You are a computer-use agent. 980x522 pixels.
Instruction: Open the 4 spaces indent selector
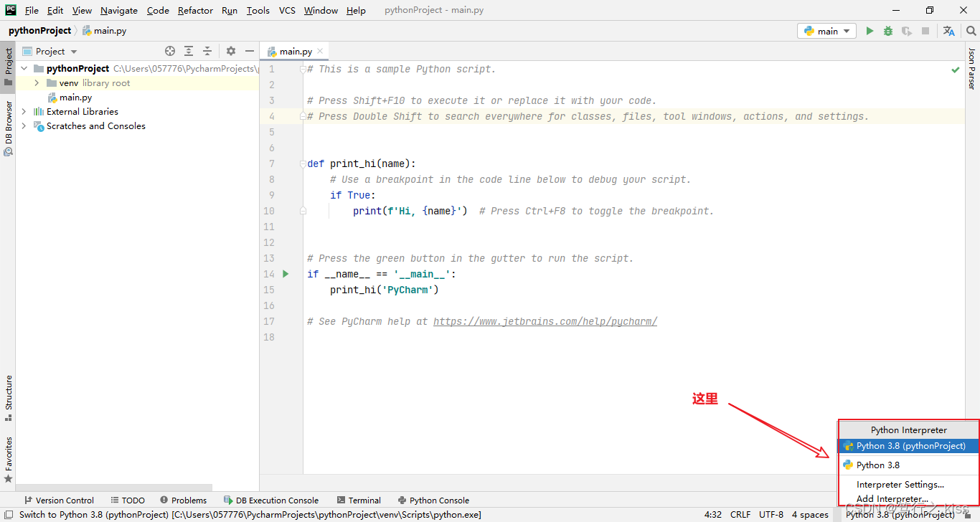tap(810, 514)
